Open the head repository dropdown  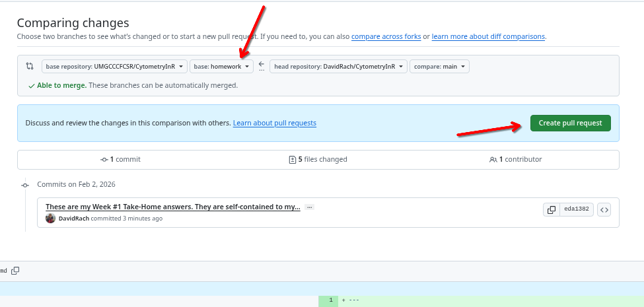tap(338, 67)
